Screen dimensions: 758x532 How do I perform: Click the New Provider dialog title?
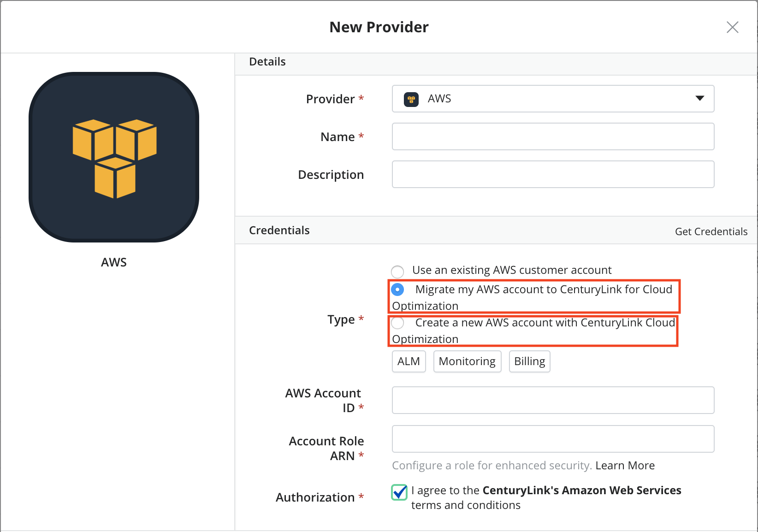379,27
